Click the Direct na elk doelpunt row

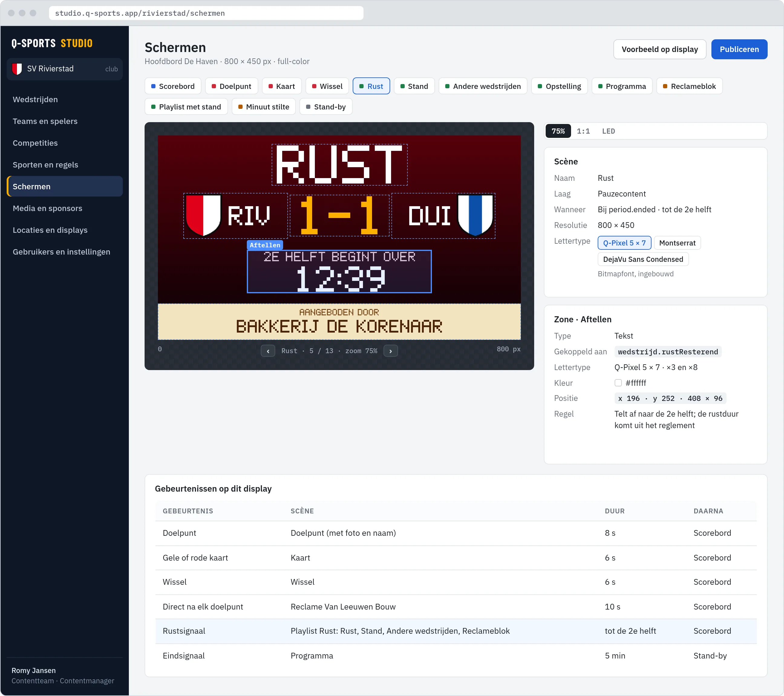456,607
